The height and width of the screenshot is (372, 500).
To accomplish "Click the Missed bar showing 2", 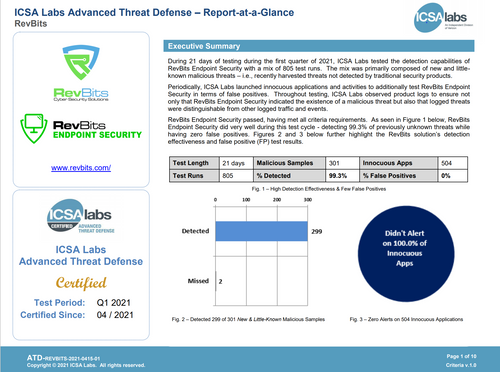I will (216, 281).
